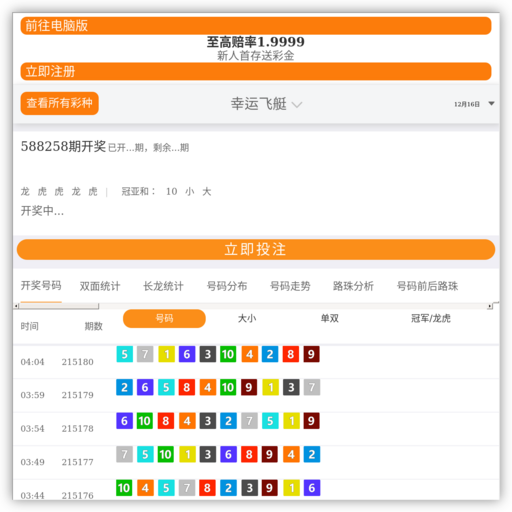Viewport: 512px width, 512px height.
Task: Click green ball 10 in row 215180
Action: (x=228, y=354)
